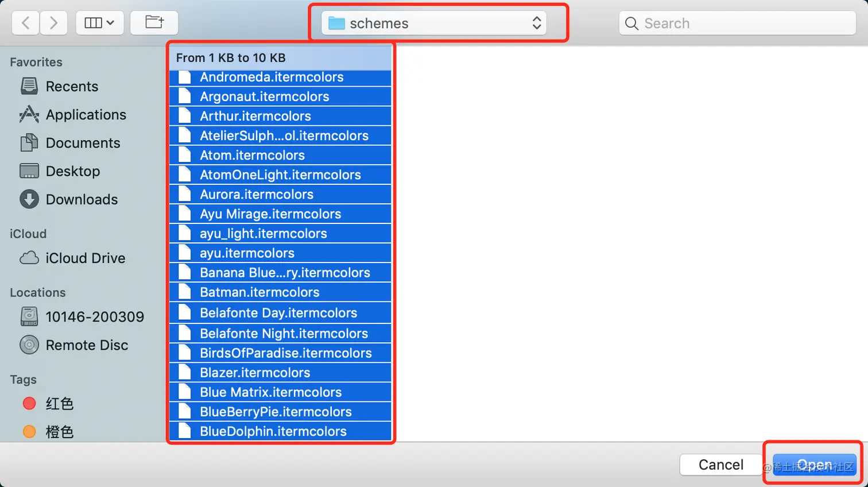868x487 pixels.
Task: Select AtelierSulph...ol.itermcolors file
Action: 280,136
